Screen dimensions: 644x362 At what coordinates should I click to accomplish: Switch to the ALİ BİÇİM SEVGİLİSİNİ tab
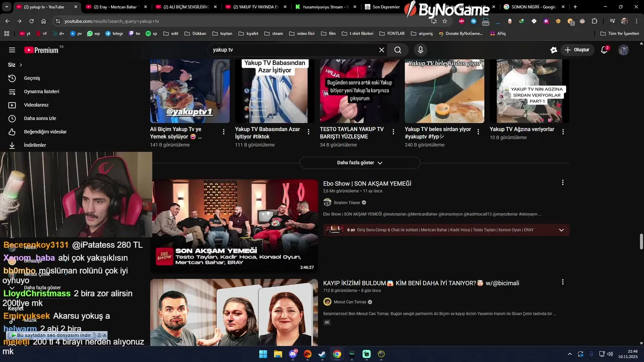[185, 7]
